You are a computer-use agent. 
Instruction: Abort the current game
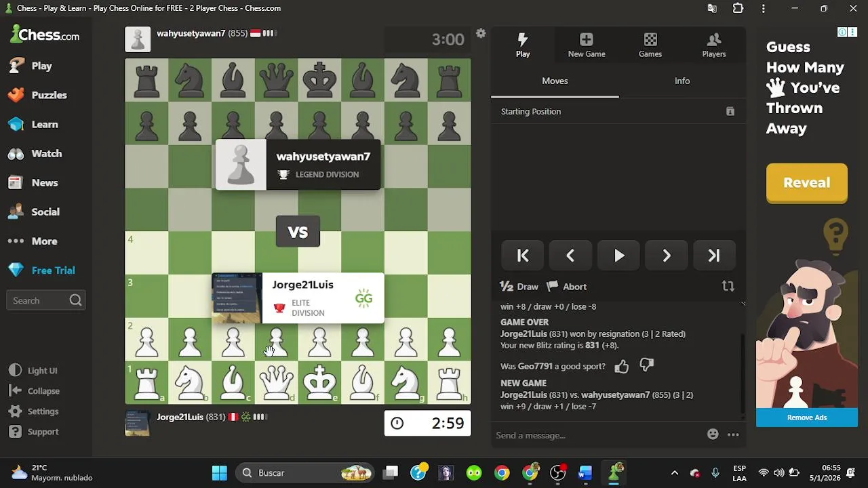tap(567, 287)
